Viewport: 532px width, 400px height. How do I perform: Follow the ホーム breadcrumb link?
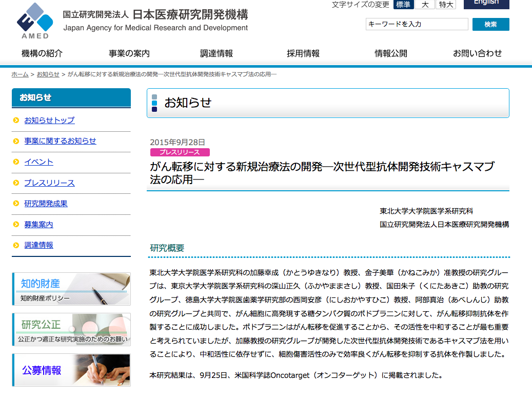tap(20, 74)
